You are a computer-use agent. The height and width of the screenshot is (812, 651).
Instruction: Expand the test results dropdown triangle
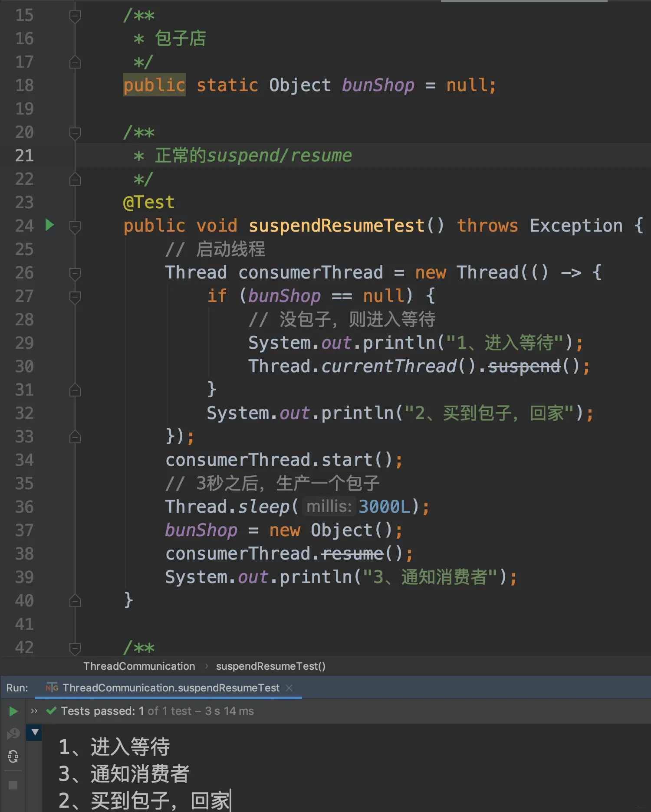pos(35,732)
